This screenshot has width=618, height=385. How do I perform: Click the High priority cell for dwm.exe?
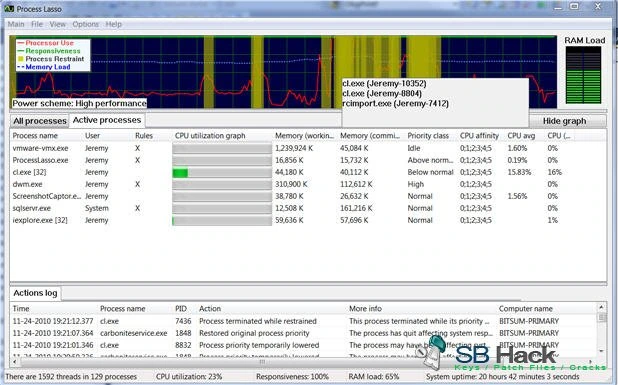tap(415, 184)
